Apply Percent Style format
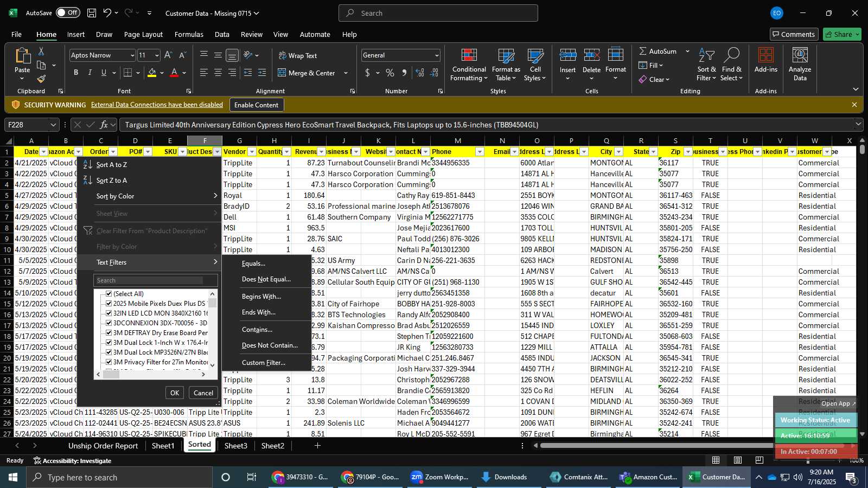 pos(390,73)
